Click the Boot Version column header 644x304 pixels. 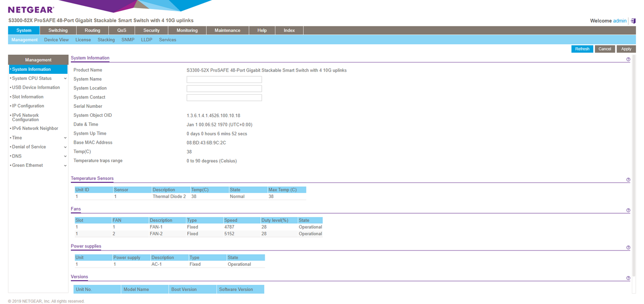[193, 289]
